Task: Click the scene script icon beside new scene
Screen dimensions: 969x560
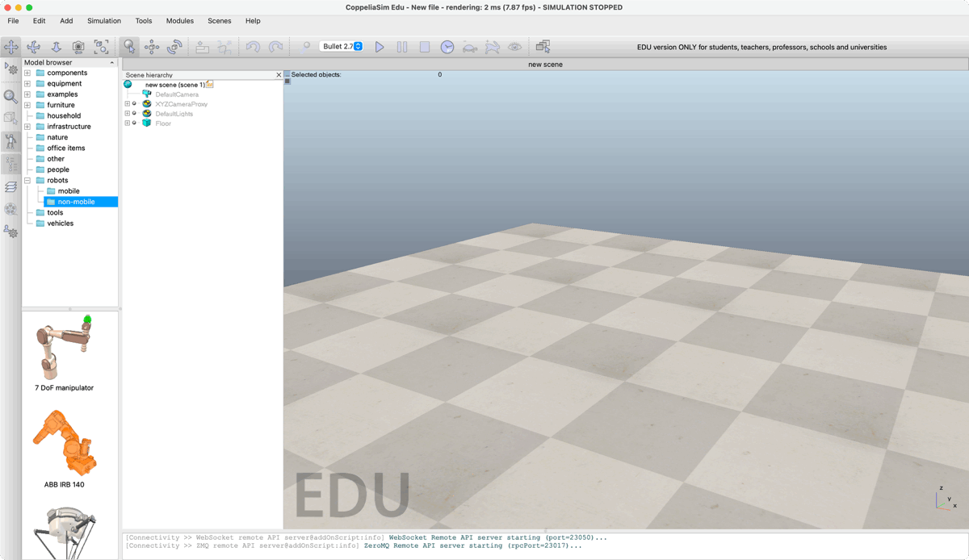Action: pos(210,84)
